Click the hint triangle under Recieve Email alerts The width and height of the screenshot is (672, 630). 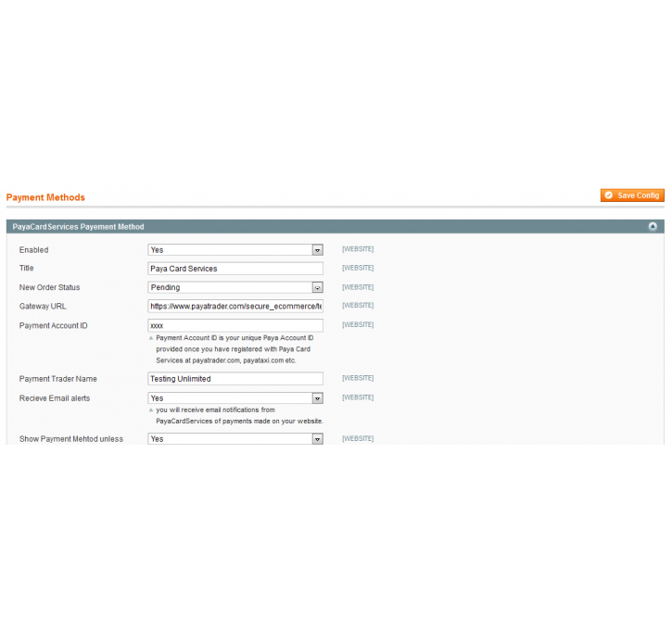point(151,409)
